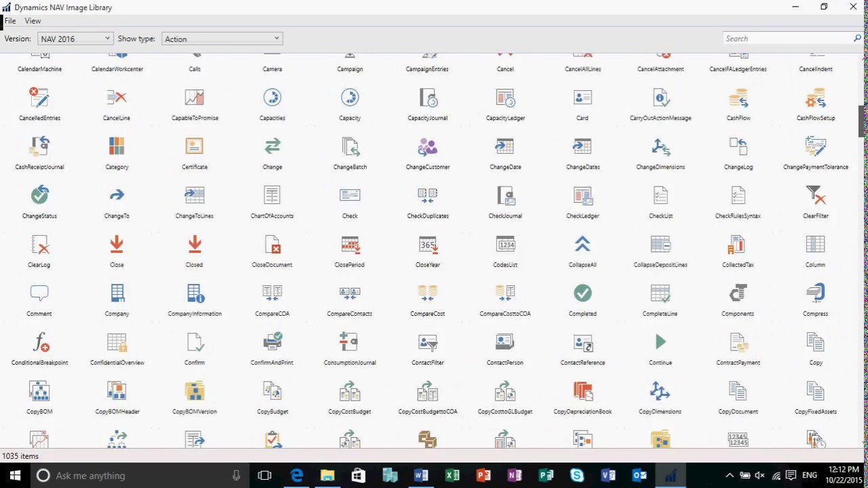Choose the ClosePeriod icon
The height and width of the screenshot is (488, 868).
click(x=350, y=244)
